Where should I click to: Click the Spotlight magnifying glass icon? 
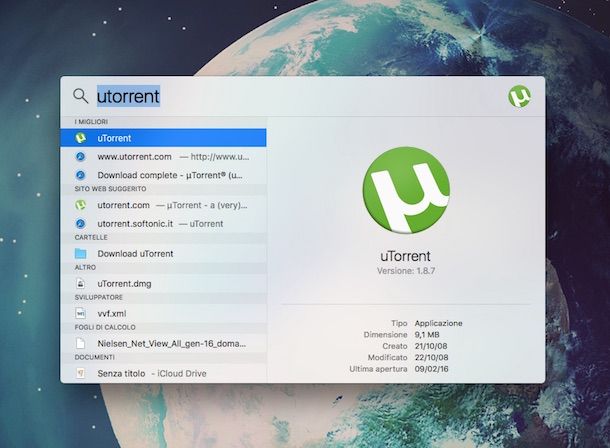[x=81, y=96]
